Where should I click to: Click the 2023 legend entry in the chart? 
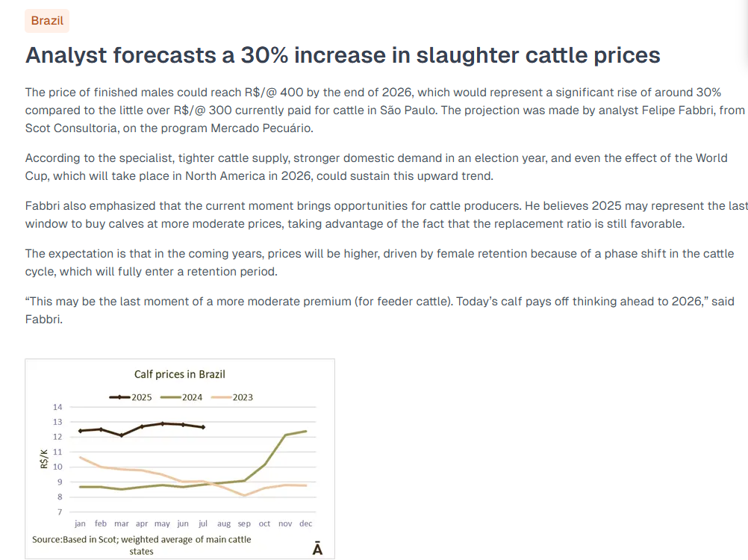coord(233,397)
